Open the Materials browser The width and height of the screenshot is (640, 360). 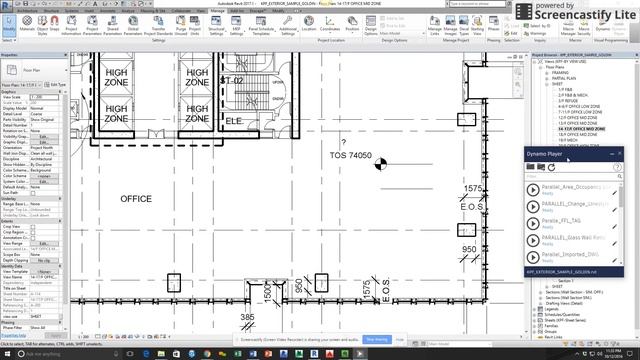coord(27,24)
